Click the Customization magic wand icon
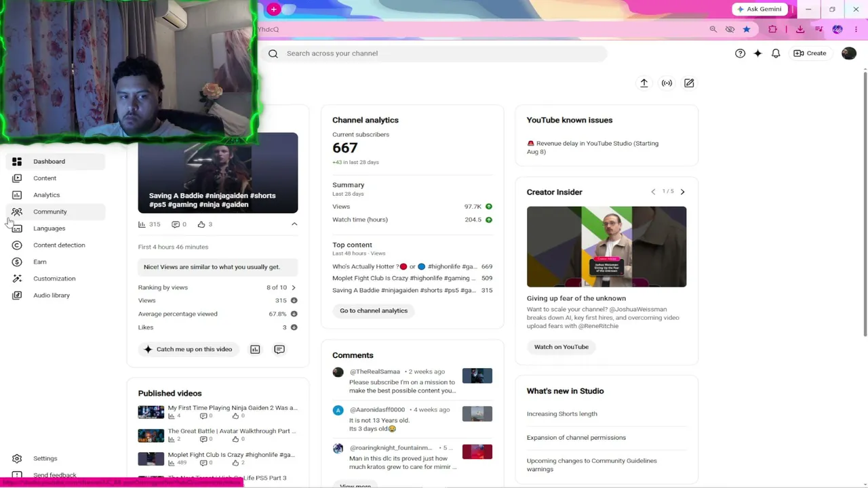Viewport: 868px width, 488px height. 17,279
